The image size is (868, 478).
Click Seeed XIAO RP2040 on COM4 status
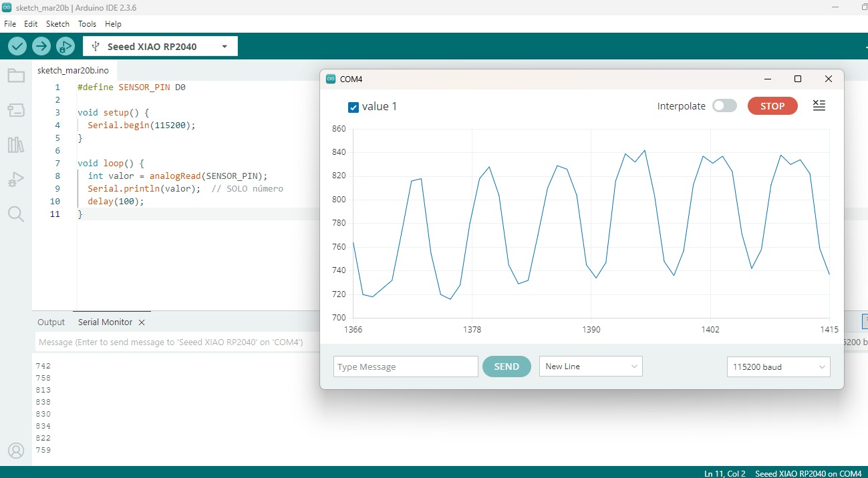808,473
